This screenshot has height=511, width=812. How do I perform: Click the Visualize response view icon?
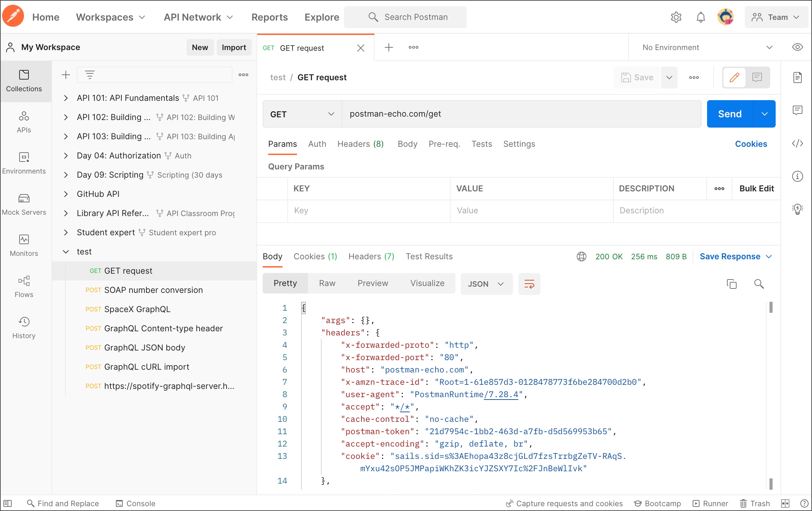click(427, 284)
